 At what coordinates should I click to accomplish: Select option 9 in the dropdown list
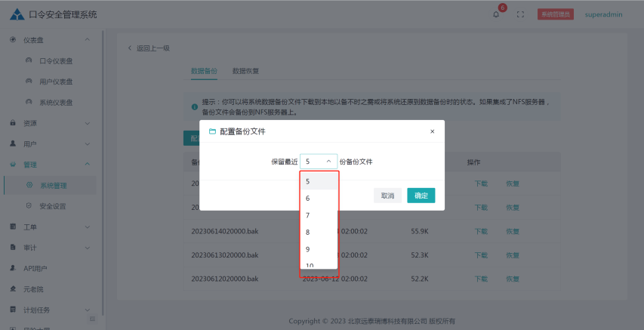308,249
